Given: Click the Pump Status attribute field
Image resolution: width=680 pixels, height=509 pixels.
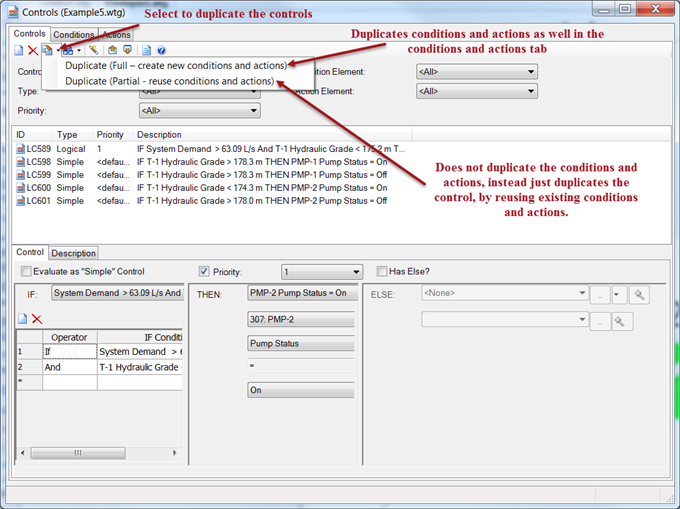Looking at the screenshot, I should tap(301, 343).
